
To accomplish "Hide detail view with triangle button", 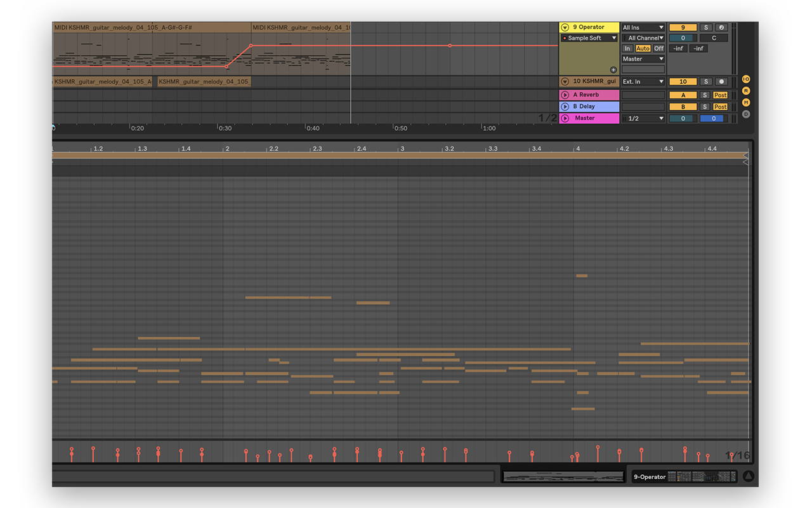I will pyautogui.click(x=750, y=477).
